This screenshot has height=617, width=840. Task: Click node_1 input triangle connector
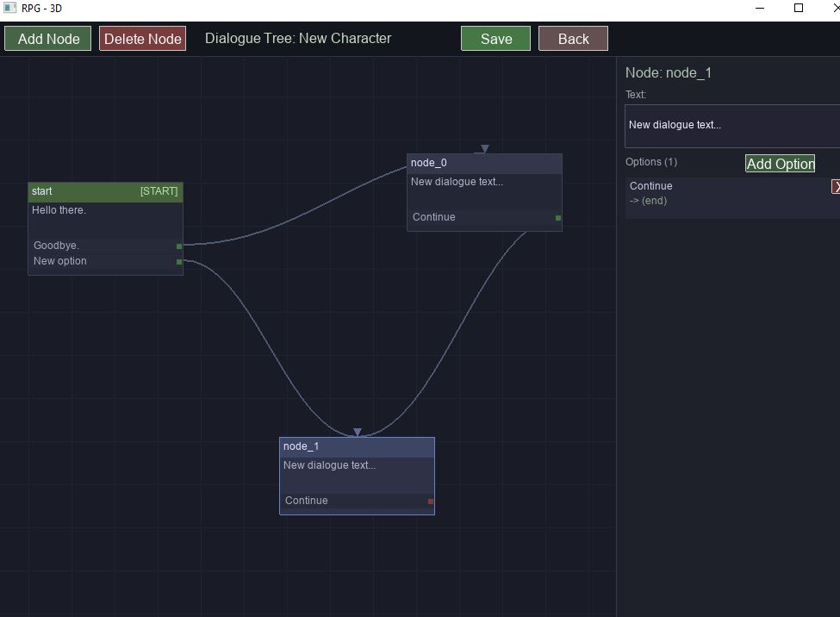coord(358,432)
